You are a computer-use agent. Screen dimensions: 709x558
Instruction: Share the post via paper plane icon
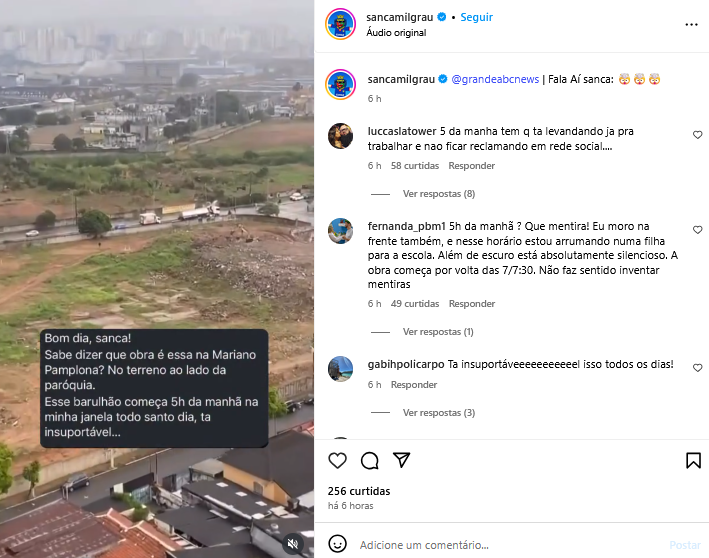tap(402, 460)
